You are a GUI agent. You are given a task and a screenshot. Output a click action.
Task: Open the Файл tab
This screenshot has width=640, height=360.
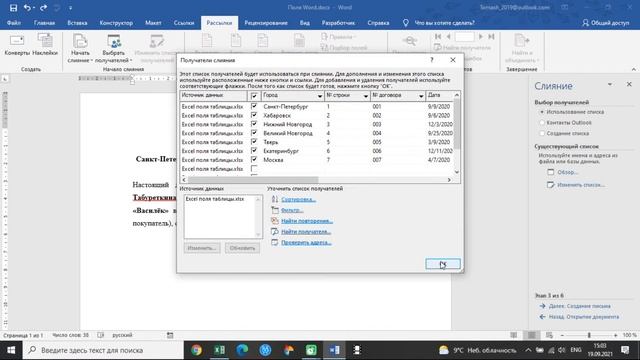pyautogui.click(x=13, y=23)
